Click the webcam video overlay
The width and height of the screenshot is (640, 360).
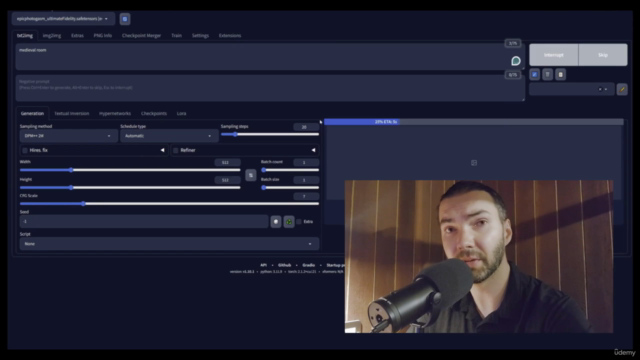pyautogui.click(x=479, y=256)
